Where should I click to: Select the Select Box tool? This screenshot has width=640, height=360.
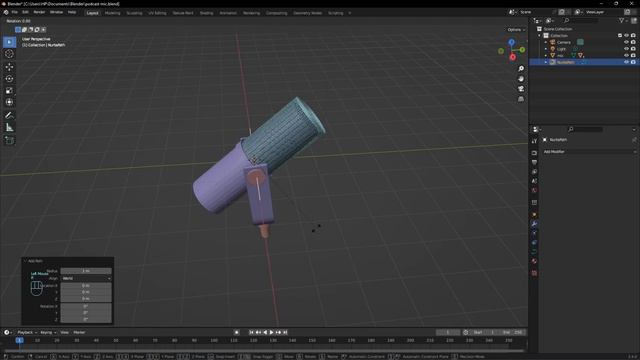tap(9, 42)
